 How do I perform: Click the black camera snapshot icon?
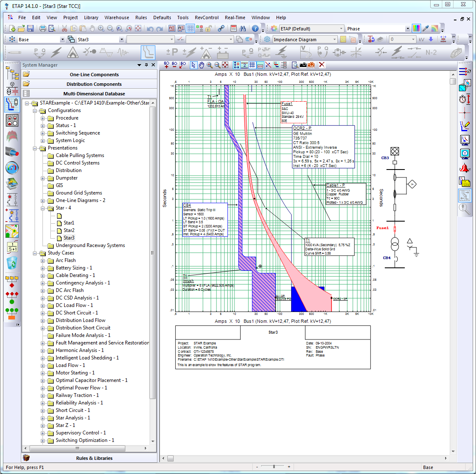[x=303, y=65]
